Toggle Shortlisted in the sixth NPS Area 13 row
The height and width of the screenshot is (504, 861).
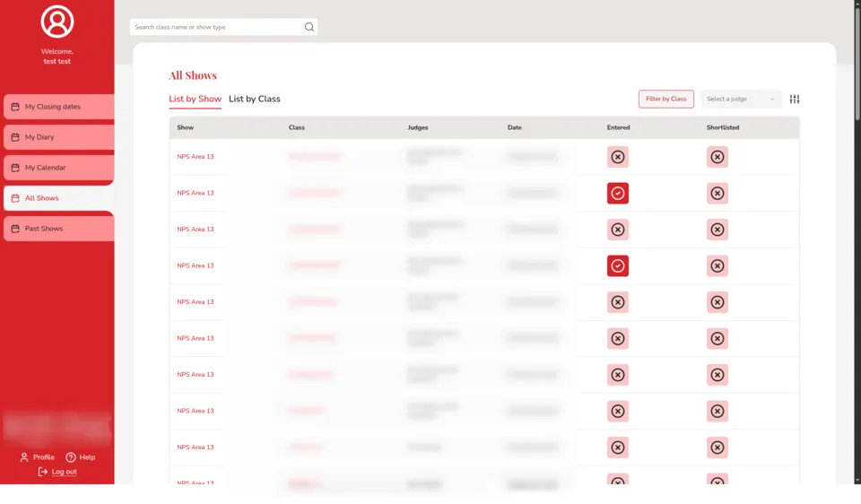pyautogui.click(x=717, y=338)
